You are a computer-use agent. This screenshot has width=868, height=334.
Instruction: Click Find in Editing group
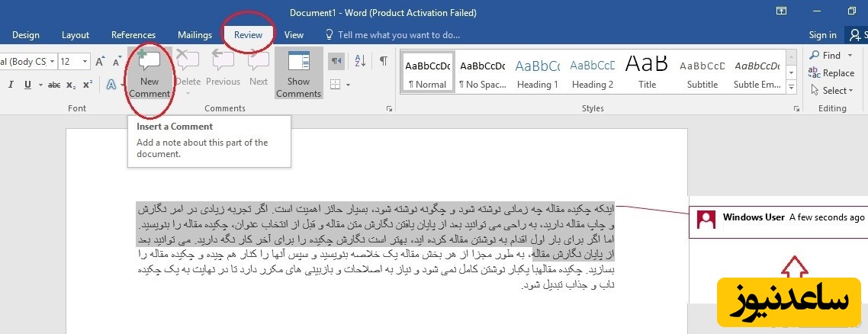[825, 56]
